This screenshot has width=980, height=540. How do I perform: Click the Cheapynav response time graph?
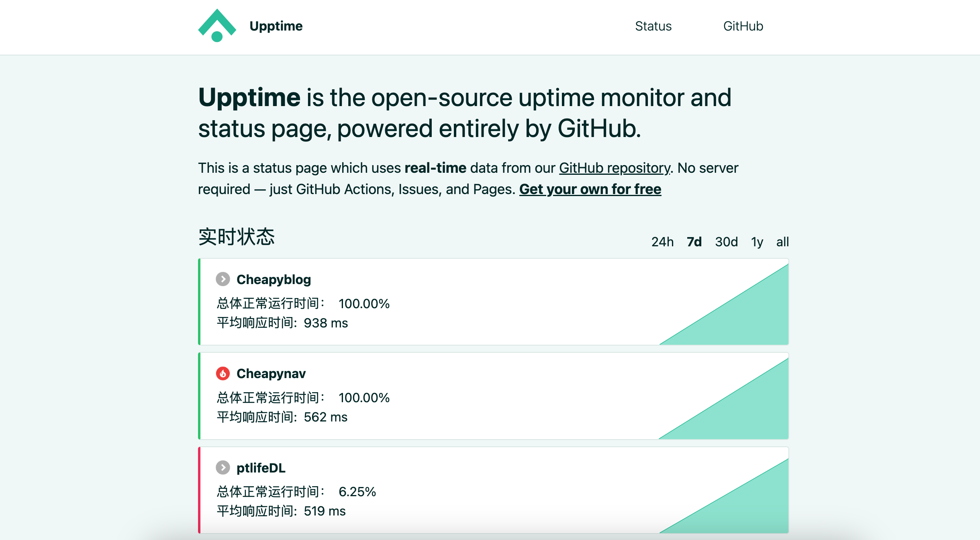click(724, 399)
